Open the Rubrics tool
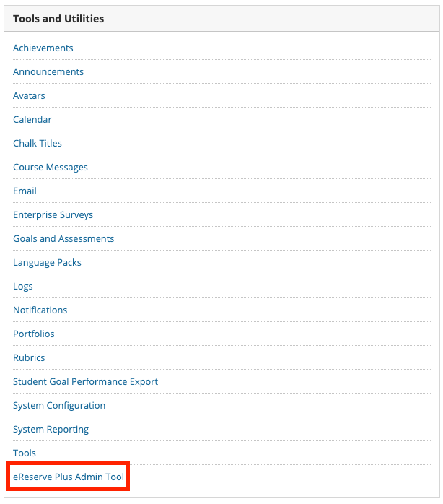 coord(29,357)
